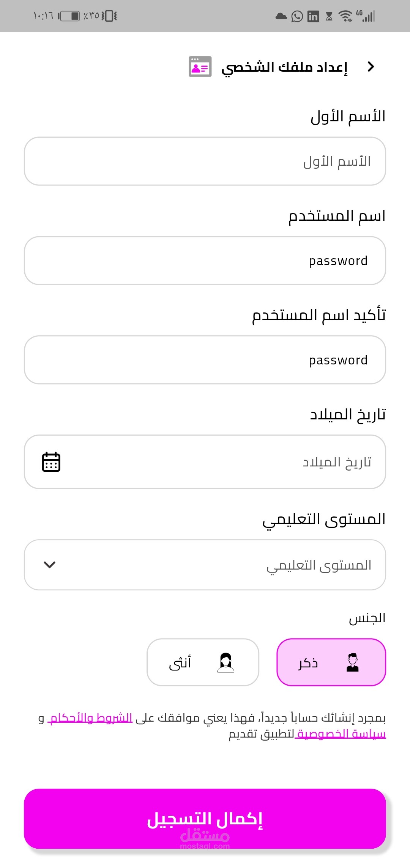The height and width of the screenshot is (868, 410).
Task: Click the تأكيد اسم المستخدم confirmation field
Action: [x=205, y=360]
